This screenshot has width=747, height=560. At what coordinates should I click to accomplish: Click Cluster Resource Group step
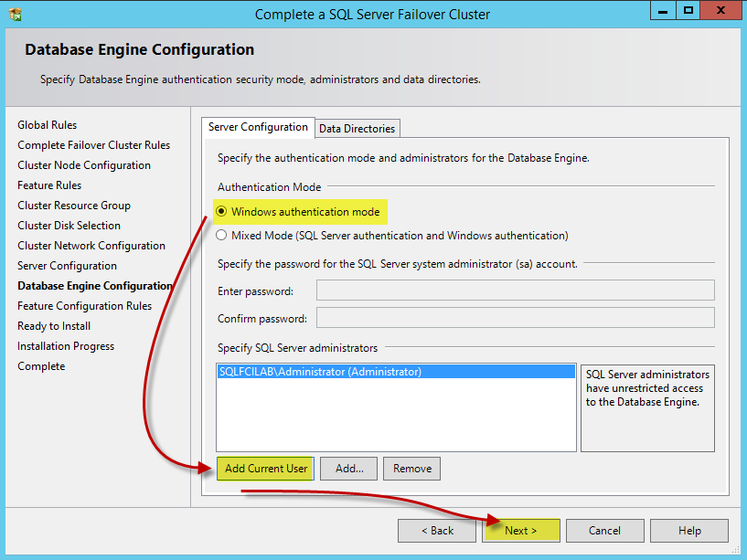(x=74, y=206)
